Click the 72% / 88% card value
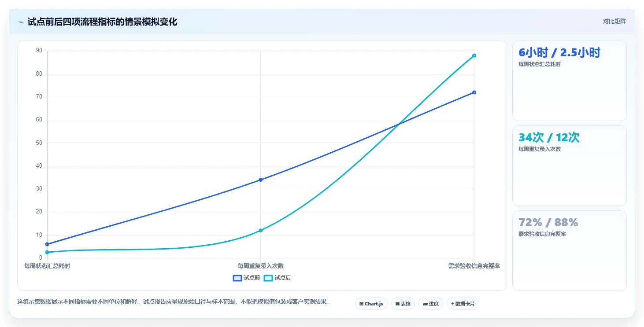Image resolution: width=644 pixels, height=327 pixels. coord(548,223)
